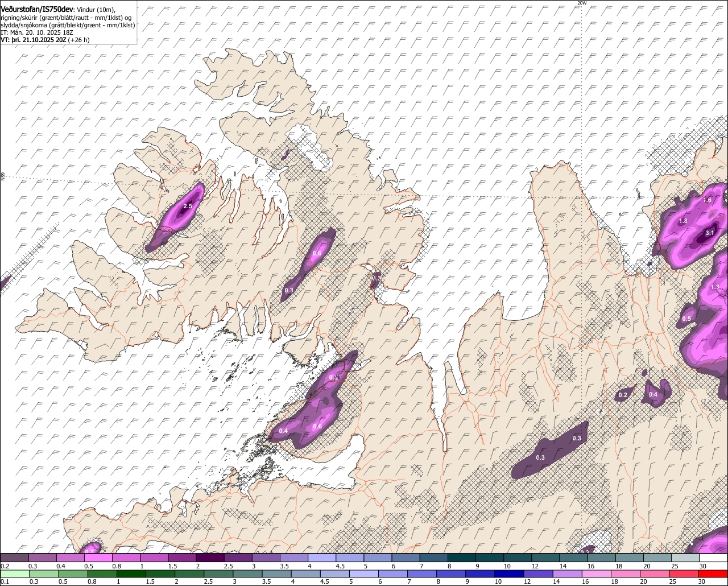Select the 4 swatch in the lower legend row
Viewport: 728px width, 586px height.
pyautogui.click(x=306, y=574)
